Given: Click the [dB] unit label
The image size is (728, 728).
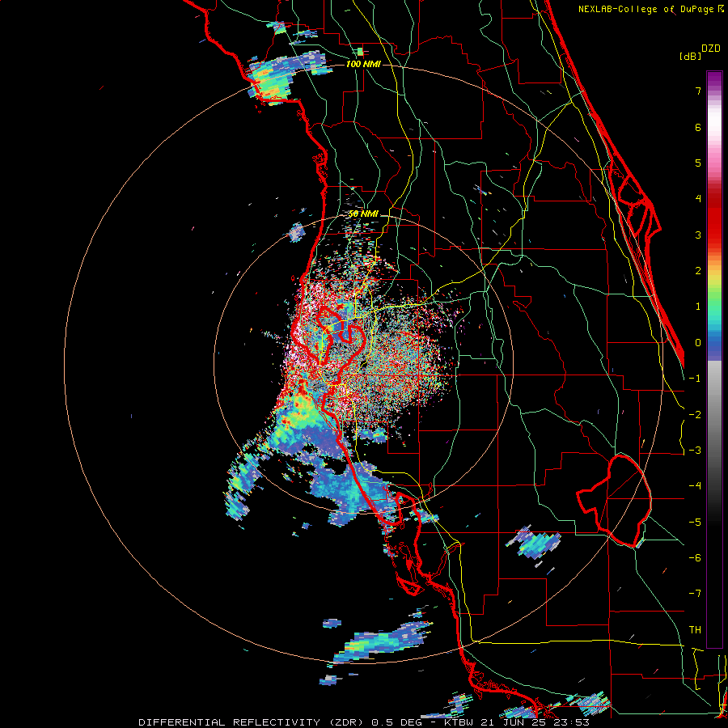Looking at the screenshot, I should (x=690, y=56).
